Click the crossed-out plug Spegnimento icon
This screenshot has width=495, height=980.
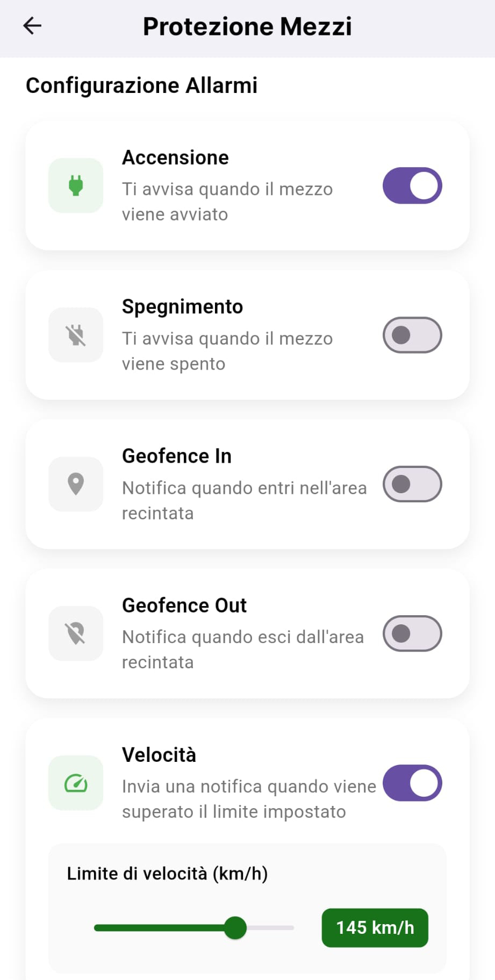tap(76, 335)
